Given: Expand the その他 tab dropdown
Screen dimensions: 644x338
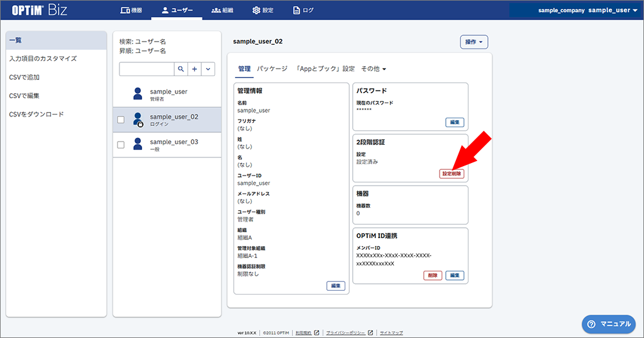Looking at the screenshot, I should [374, 69].
